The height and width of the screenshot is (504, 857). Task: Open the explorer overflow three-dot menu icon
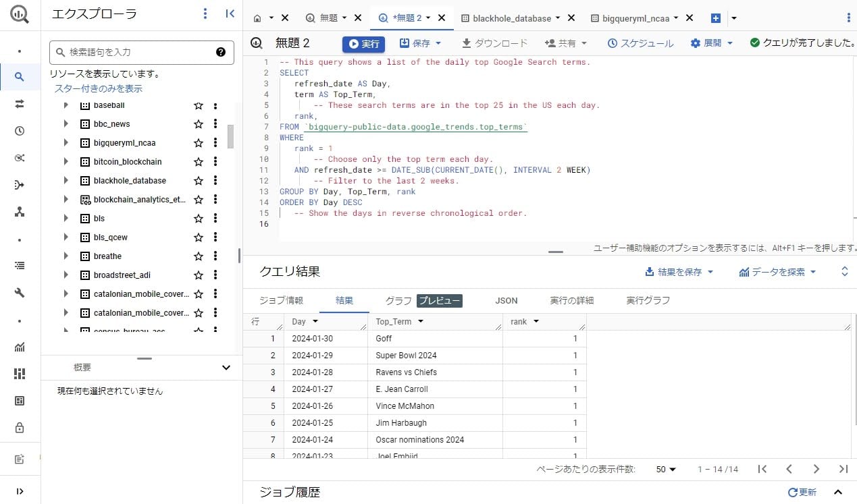coord(205,13)
